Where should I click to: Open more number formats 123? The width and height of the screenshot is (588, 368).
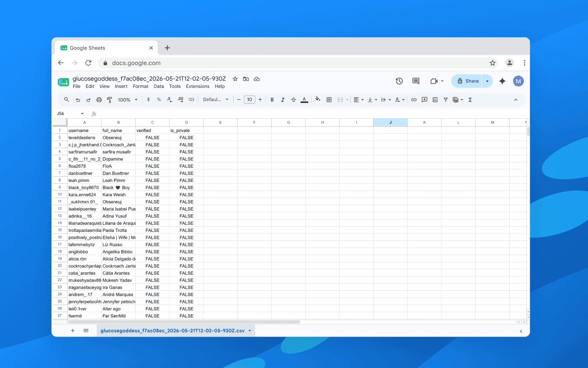coord(191,100)
